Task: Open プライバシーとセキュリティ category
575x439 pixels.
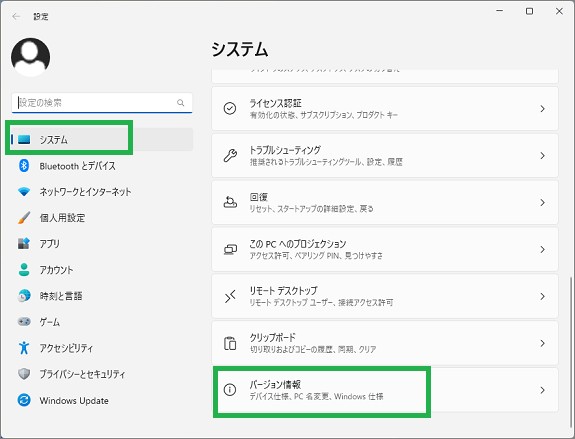Action: pyautogui.click(x=102, y=374)
